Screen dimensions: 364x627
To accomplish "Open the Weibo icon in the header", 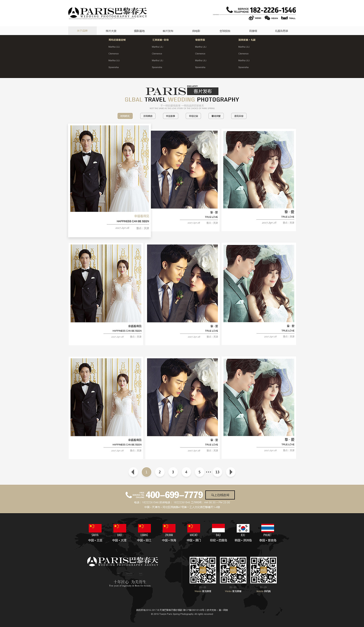I will point(251,18).
